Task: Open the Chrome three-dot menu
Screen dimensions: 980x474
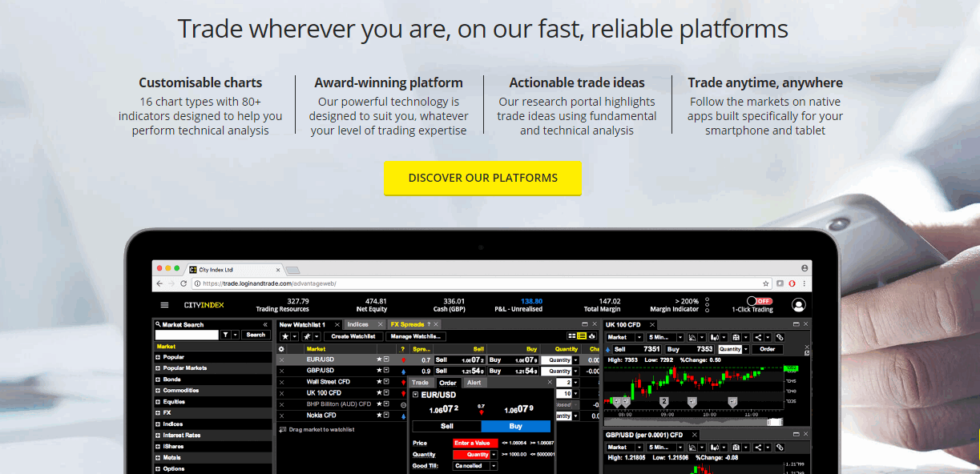Action: point(804,283)
